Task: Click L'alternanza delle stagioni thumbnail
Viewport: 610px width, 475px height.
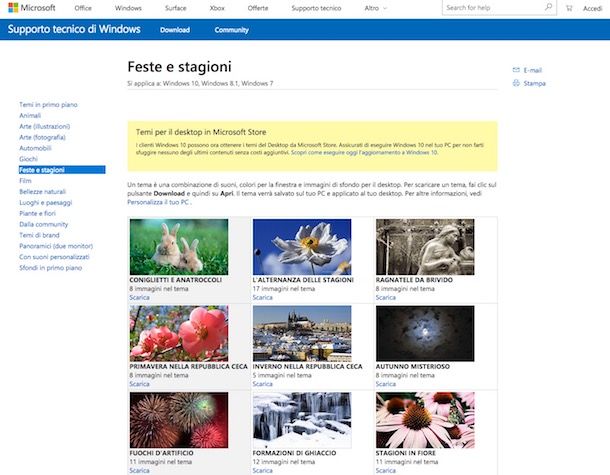Action: click(x=302, y=247)
